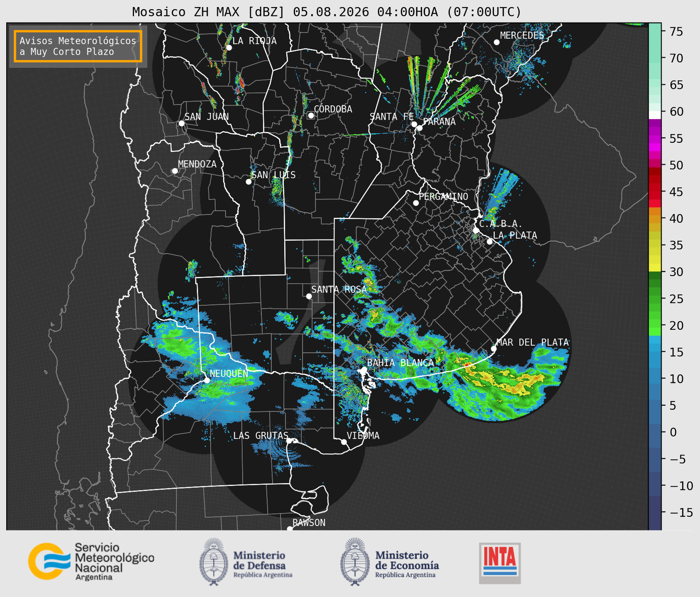Click the yellow 30 dBZ color band
The height and width of the screenshot is (597, 700).
point(655,268)
